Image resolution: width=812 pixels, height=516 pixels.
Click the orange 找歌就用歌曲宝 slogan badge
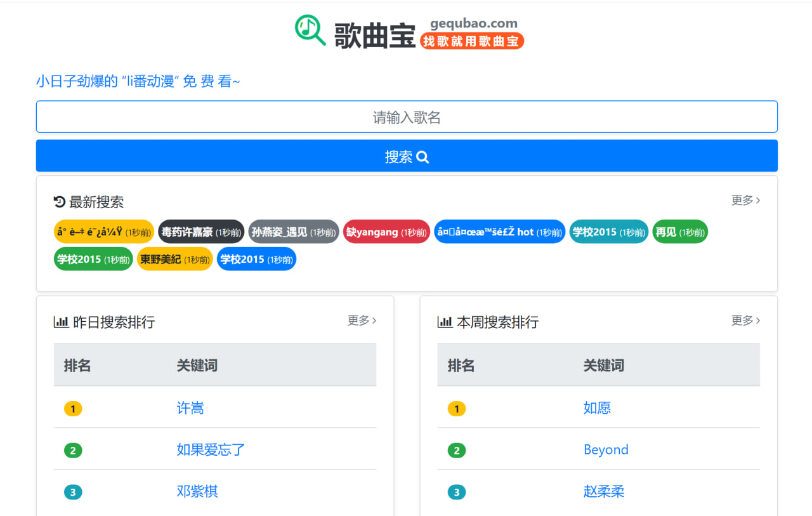pos(472,41)
